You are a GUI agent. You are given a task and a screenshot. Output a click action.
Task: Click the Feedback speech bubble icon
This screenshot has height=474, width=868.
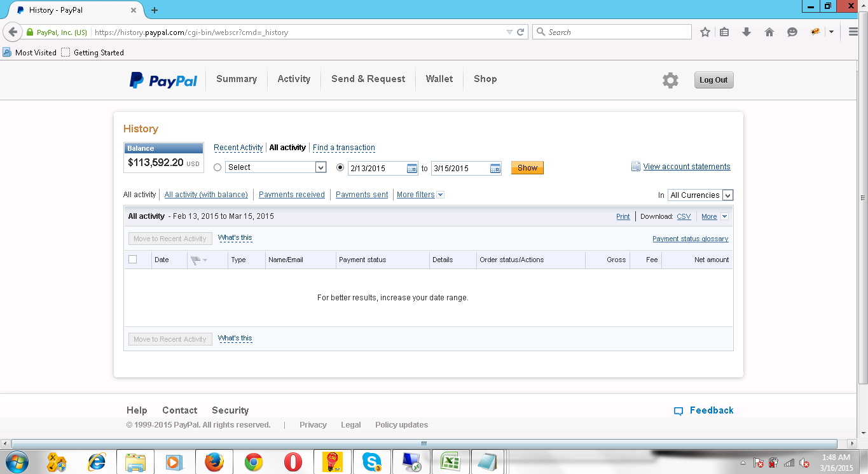(x=679, y=411)
